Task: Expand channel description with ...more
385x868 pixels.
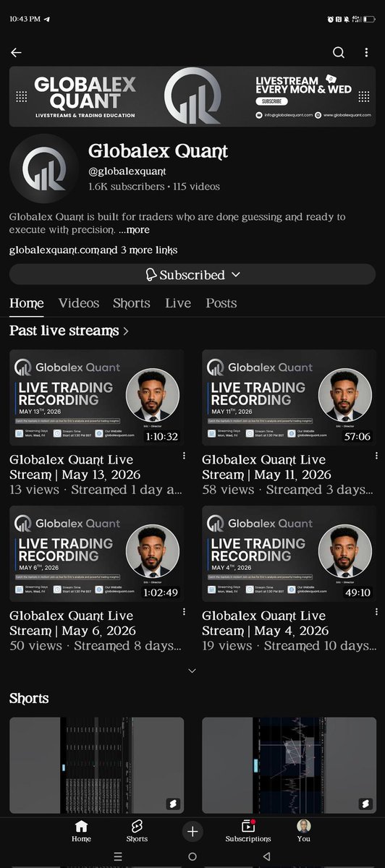Action: coord(134,230)
